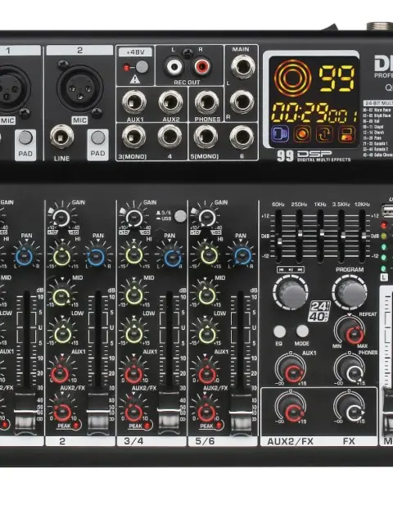Click the channel 1 blue PAN knob
The width and height of the screenshot is (393, 532).
pyautogui.click(x=24, y=257)
